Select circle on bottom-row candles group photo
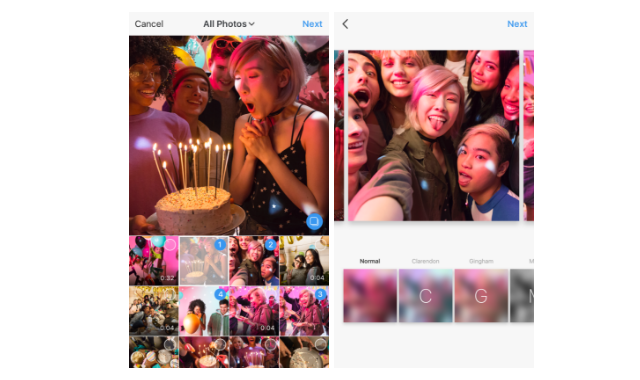The width and height of the screenshot is (640, 380). (x=270, y=344)
